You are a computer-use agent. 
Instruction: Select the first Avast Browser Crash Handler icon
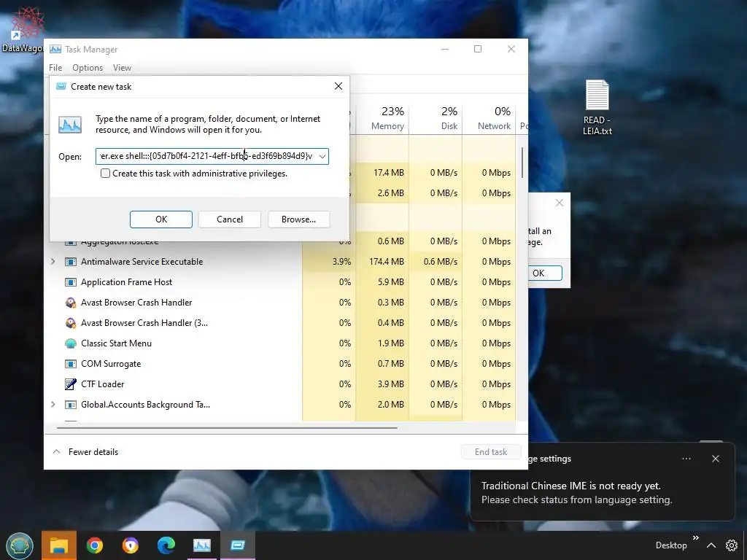[71, 303]
